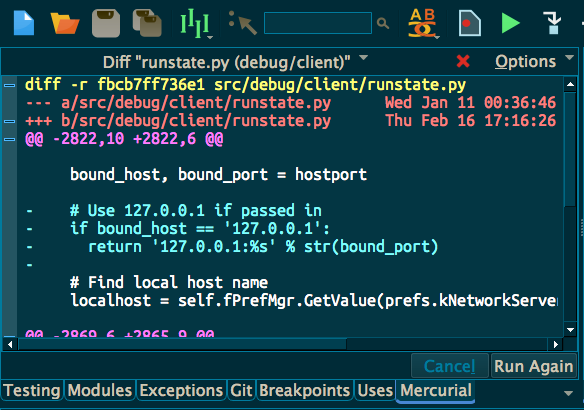Viewport: 584px width, 410px height.
Task: Toggle breakpoint with red dot document icon
Action: [470, 23]
